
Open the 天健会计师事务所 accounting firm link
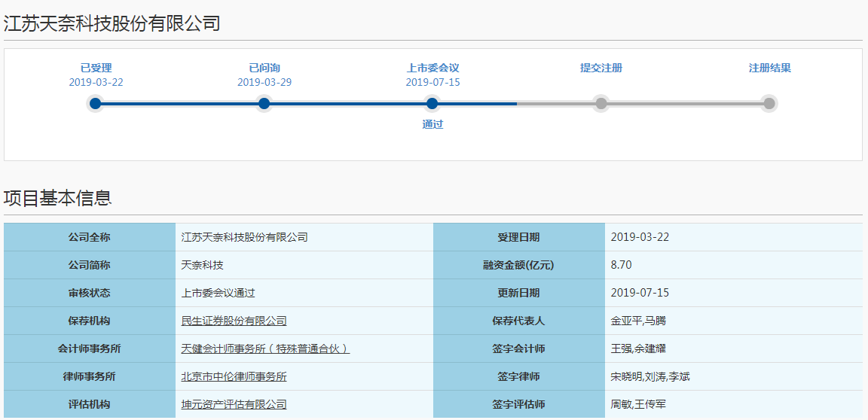(265, 348)
